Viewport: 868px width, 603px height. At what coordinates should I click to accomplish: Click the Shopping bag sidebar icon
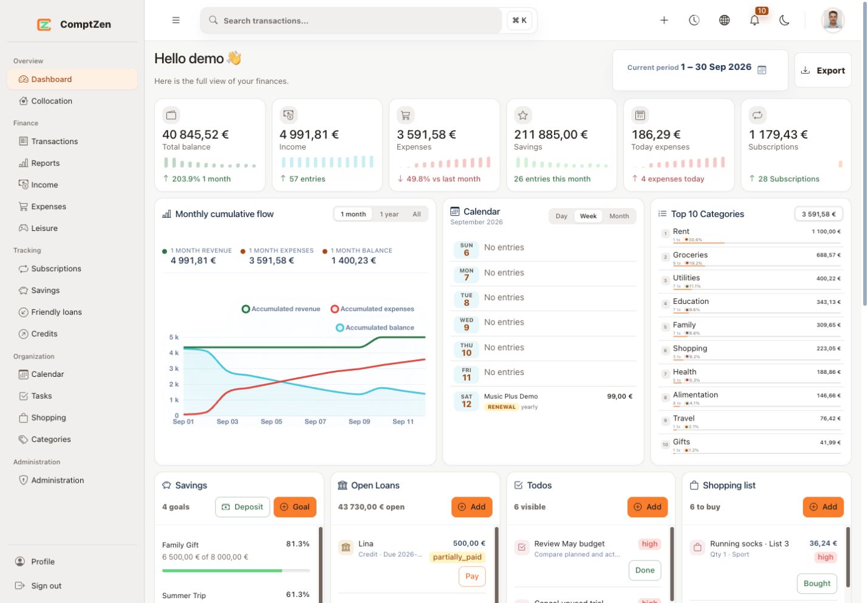point(24,418)
